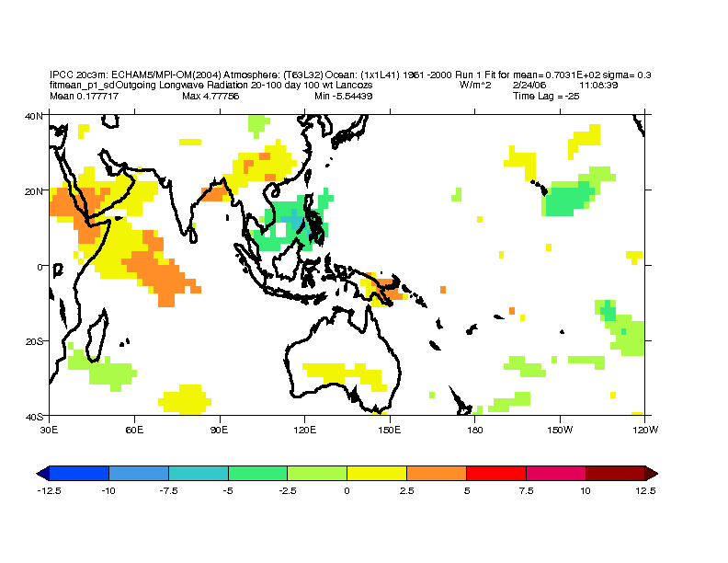Select the Min -5.54439 statistic text
This screenshot has width=728, height=563.
[343, 96]
